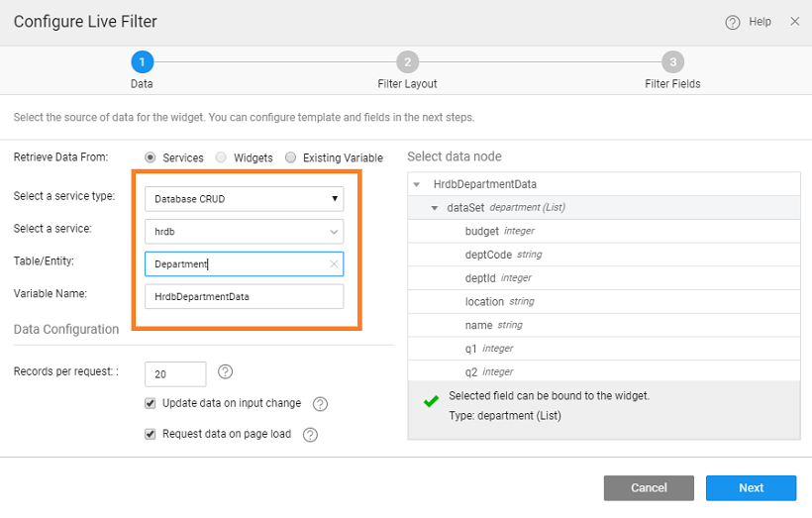Choose the Existing Variable radio option
Image resolution: width=812 pixels, height=518 pixels.
coord(291,157)
